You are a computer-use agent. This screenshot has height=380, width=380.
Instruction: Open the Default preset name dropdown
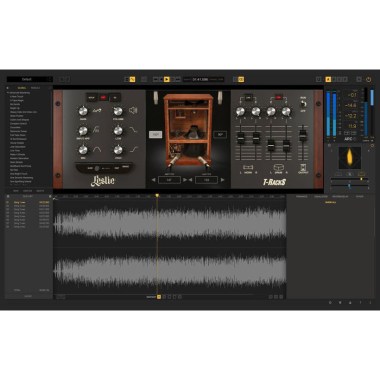[29, 79]
